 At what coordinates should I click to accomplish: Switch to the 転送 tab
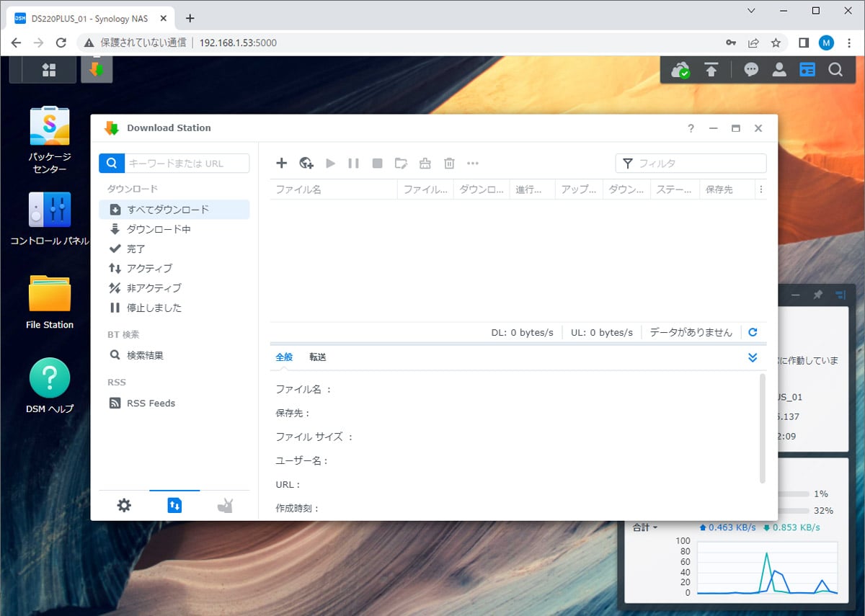click(x=318, y=357)
